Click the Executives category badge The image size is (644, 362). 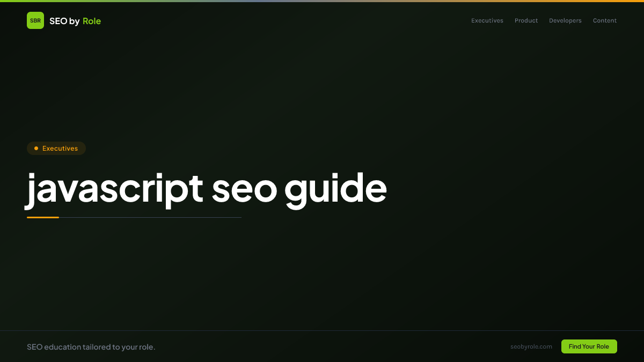(x=56, y=149)
